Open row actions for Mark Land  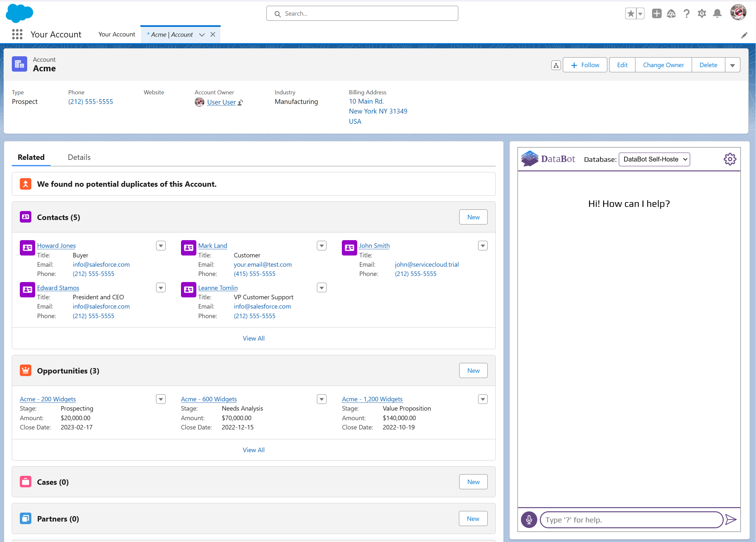click(322, 246)
